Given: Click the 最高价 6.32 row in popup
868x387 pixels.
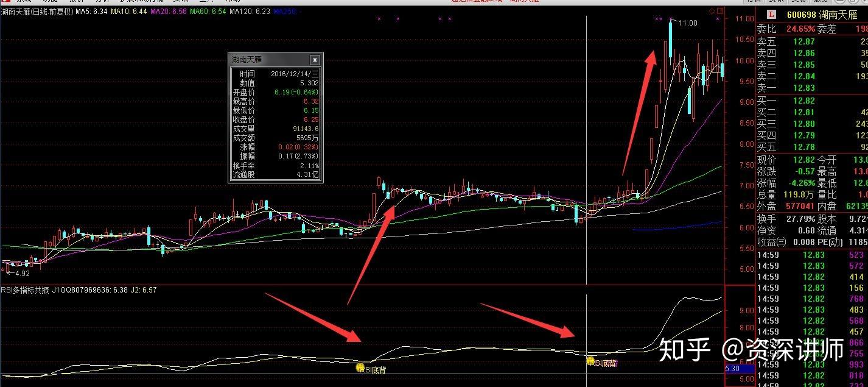Looking at the screenshot, I should [276, 101].
